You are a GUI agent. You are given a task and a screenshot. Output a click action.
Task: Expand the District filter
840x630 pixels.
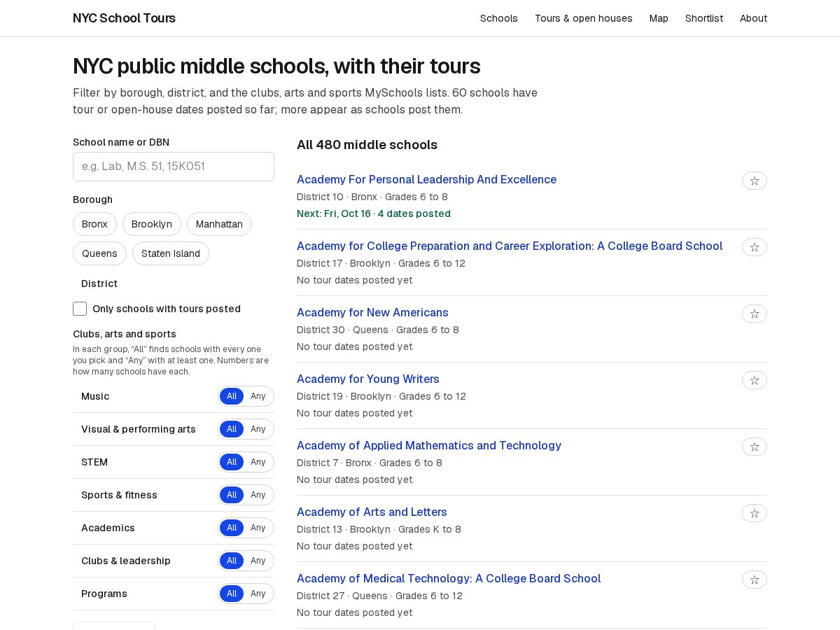coord(99,283)
